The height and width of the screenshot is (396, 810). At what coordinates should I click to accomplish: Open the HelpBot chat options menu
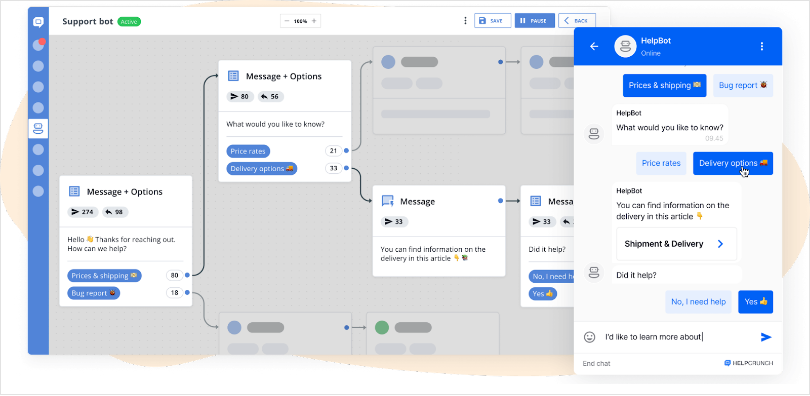(761, 46)
